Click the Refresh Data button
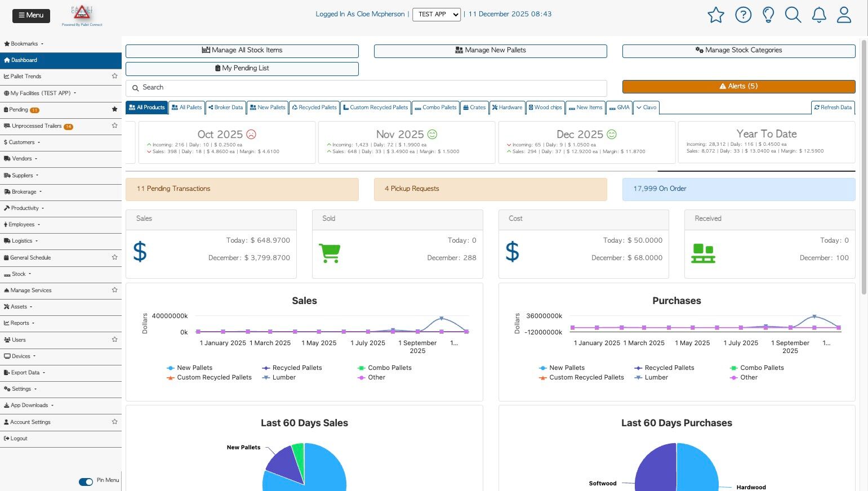The height and width of the screenshot is (491, 868). coord(833,108)
